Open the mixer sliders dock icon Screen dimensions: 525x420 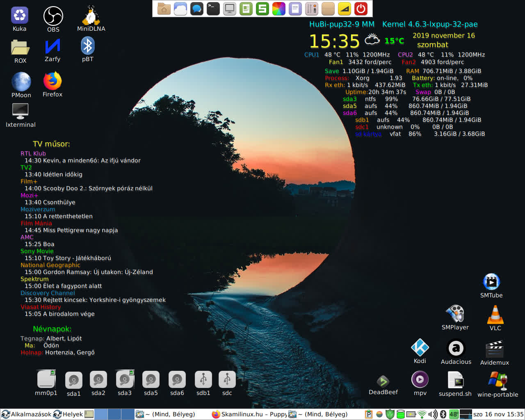pyautogui.click(x=312, y=9)
